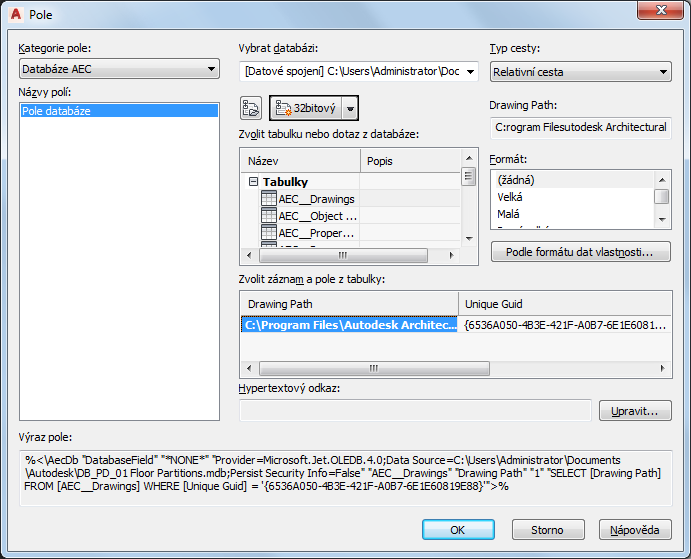Open the Vybrat databázi dropdown
The width and height of the screenshot is (691, 559).
(x=359, y=71)
